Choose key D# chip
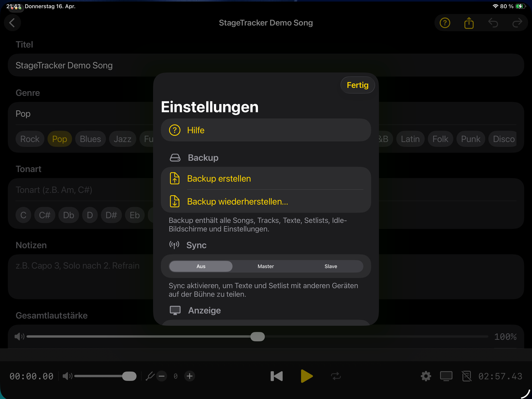The height and width of the screenshot is (399, 532). tap(111, 215)
